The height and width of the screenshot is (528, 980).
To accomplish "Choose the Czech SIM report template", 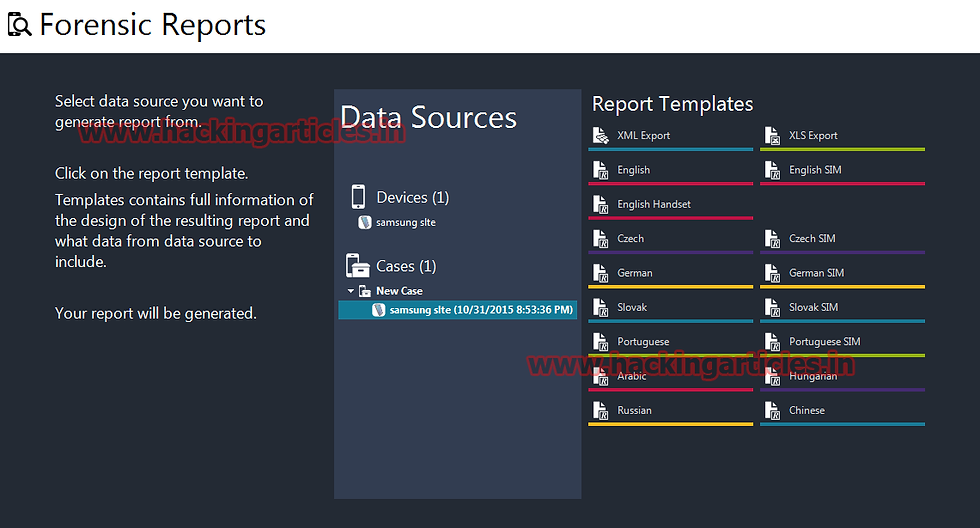I will click(x=842, y=241).
